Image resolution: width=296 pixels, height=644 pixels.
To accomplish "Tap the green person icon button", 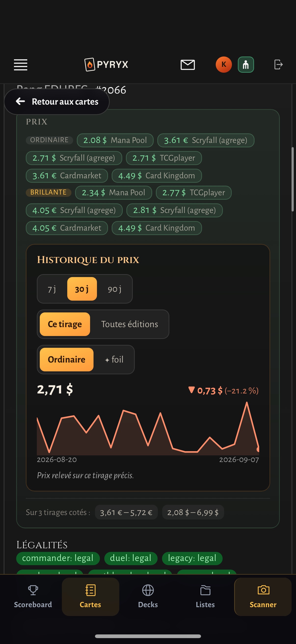I will tap(246, 65).
